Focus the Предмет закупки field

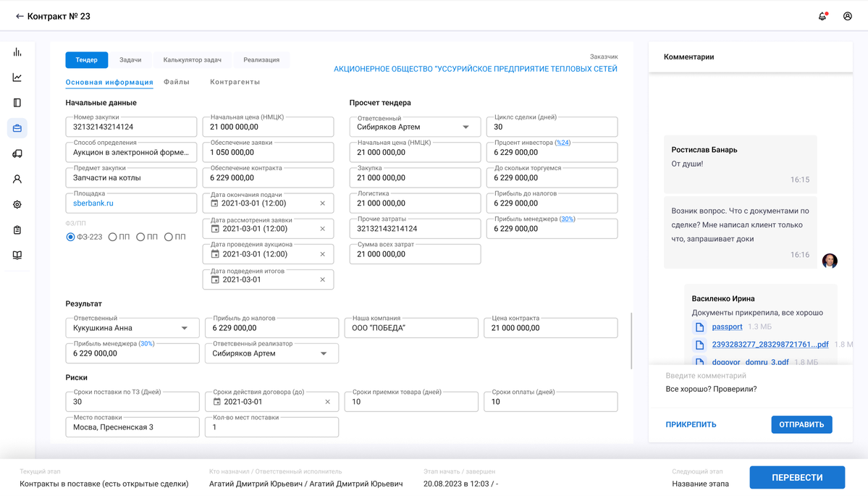coord(131,177)
